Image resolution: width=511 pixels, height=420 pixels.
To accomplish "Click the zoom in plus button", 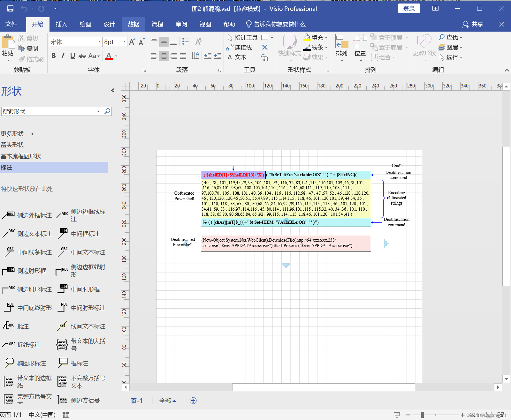I will tap(462, 415).
